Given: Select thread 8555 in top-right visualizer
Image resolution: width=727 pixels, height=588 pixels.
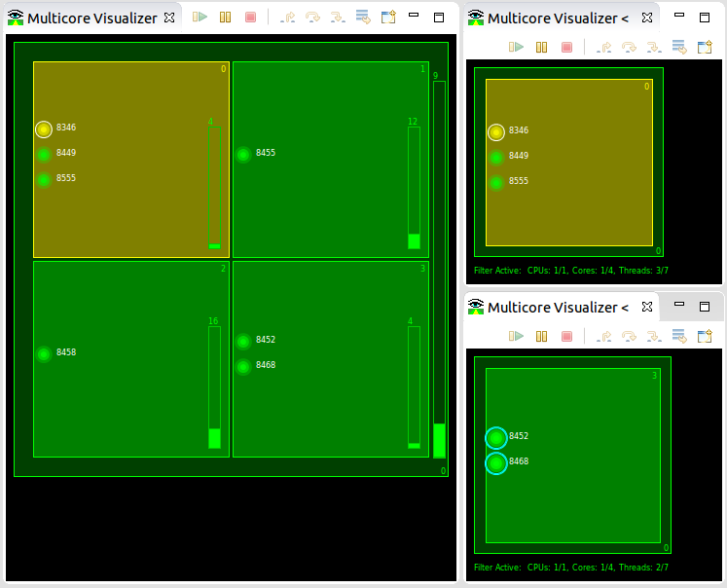Looking at the screenshot, I should (x=496, y=183).
